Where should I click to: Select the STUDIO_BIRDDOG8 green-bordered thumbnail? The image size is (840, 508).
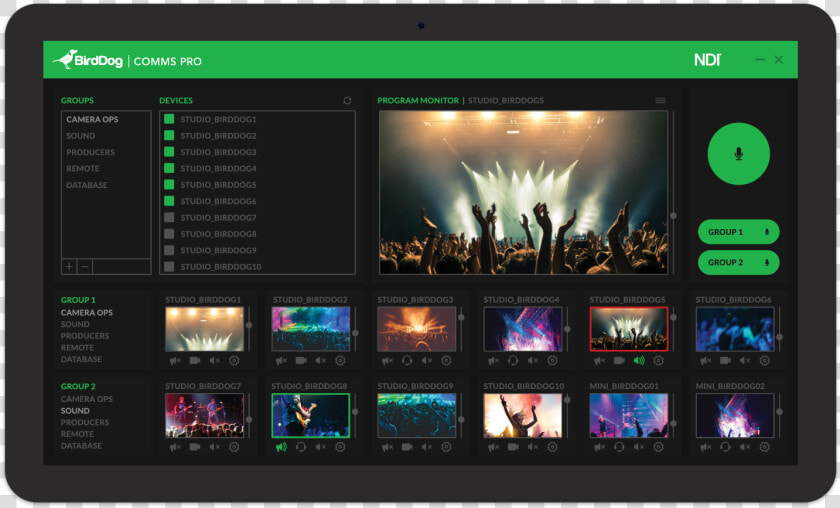(x=311, y=415)
